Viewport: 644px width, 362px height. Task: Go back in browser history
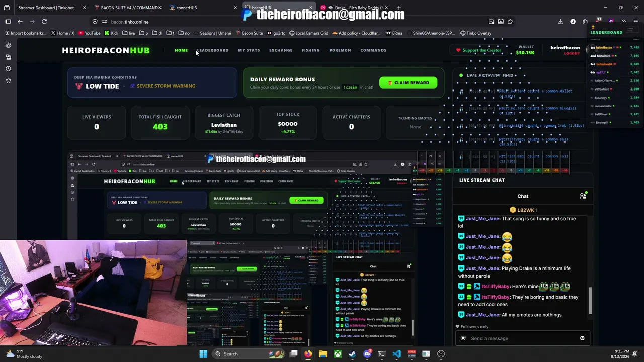[x=20, y=22]
